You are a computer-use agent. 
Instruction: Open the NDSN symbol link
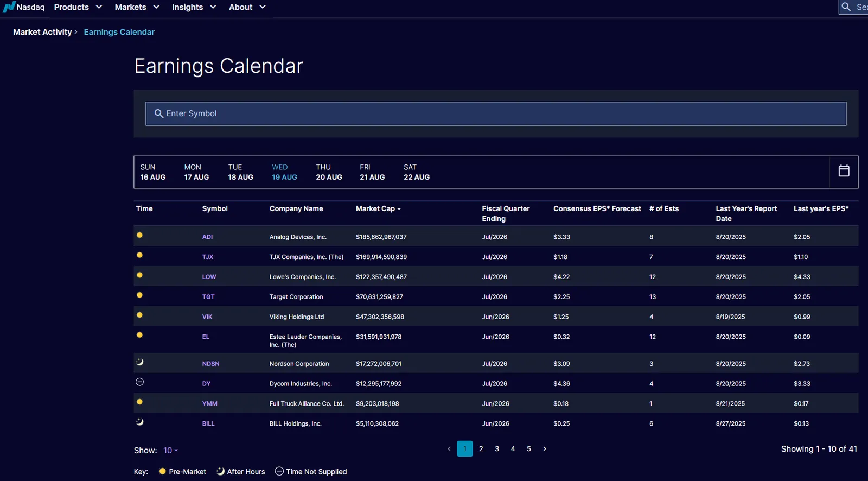(x=210, y=364)
